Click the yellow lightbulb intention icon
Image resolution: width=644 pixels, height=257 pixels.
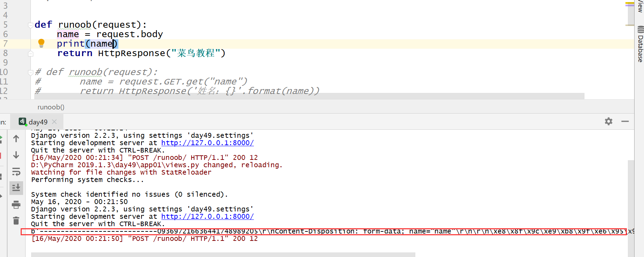[41, 43]
